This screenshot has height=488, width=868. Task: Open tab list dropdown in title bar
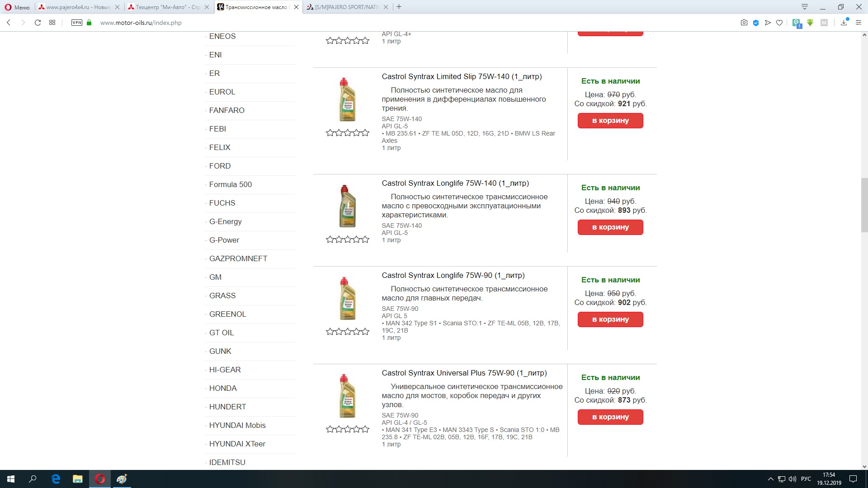pos(805,7)
